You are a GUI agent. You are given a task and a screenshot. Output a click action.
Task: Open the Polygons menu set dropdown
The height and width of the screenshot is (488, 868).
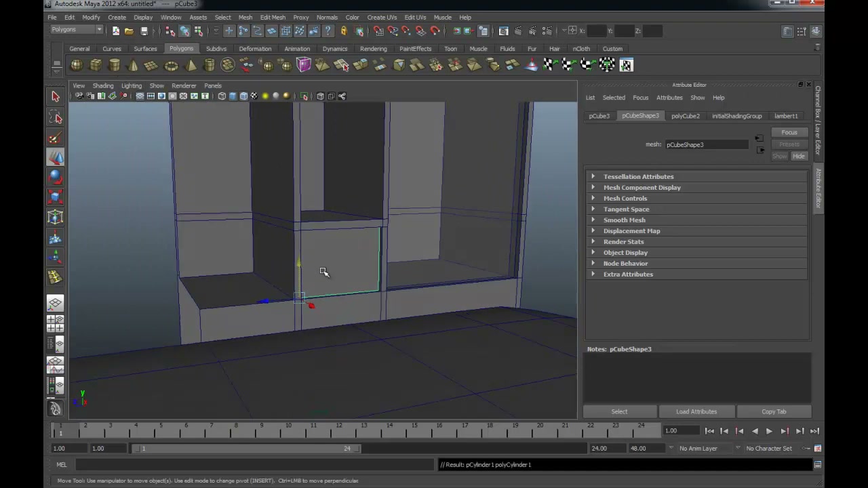click(x=77, y=30)
